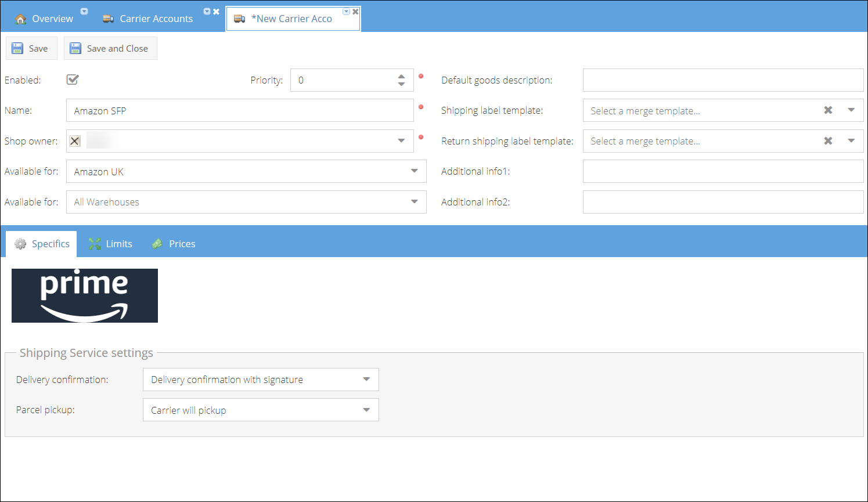Click the Save and Close button
The height and width of the screenshot is (502, 868).
(x=110, y=48)
